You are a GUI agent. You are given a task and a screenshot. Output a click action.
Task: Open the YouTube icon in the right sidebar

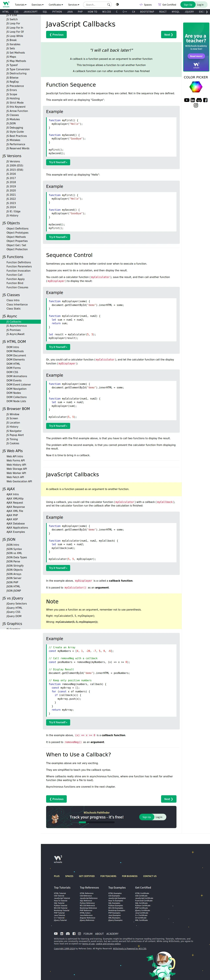187,100
